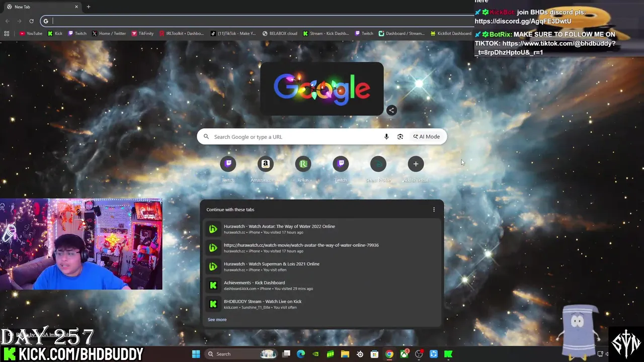Start voice search with microphone icon

click(x=386, y=137)
